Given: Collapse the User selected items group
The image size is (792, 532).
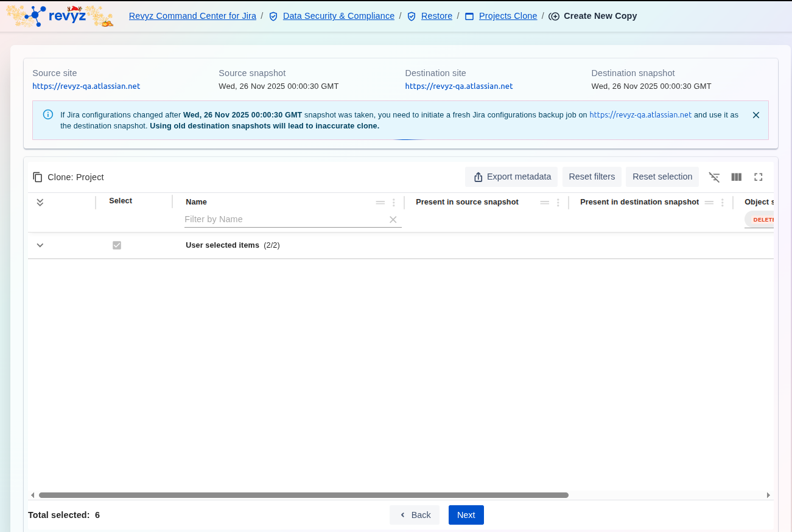Looking at the screenshot, I should point(40,245).
